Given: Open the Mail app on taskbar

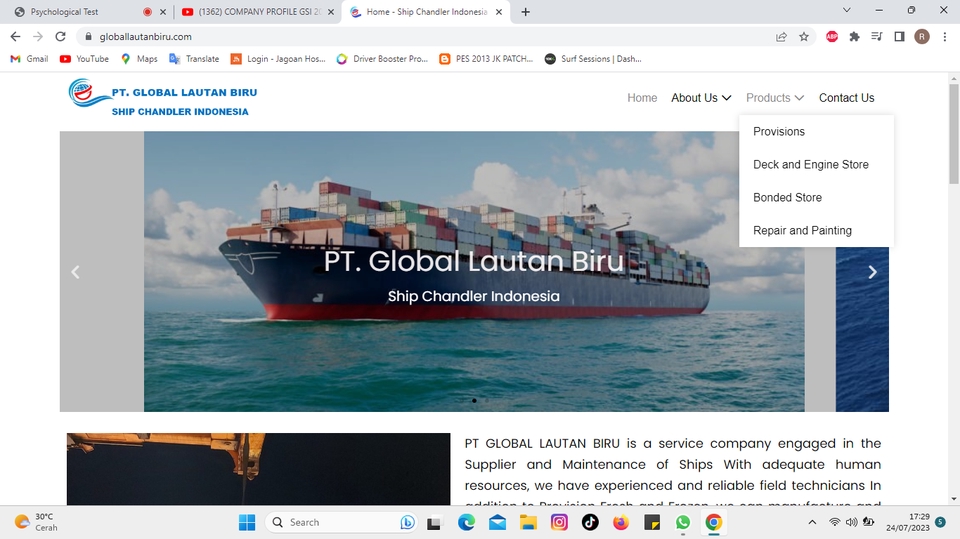Looking at the screenshot, I should pos(497,522).
